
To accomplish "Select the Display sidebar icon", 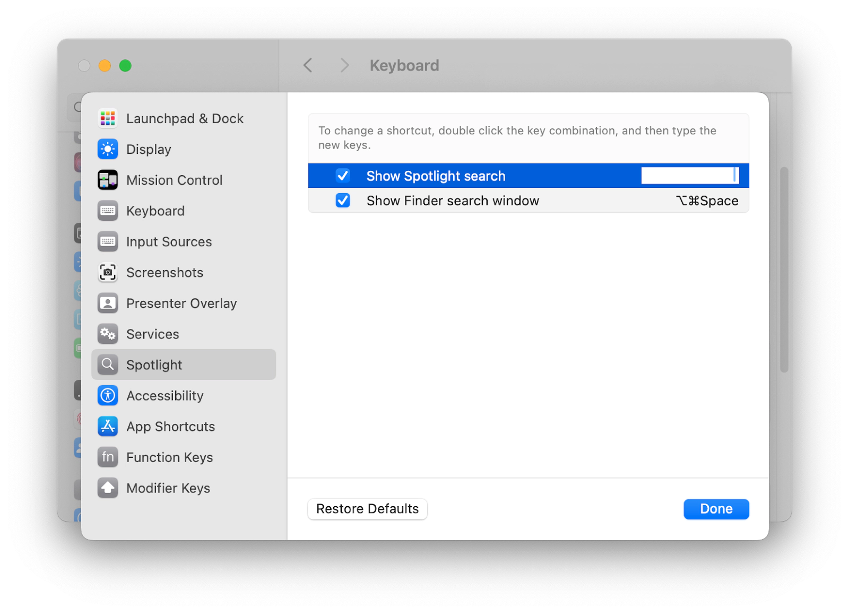I will point(107,149).
